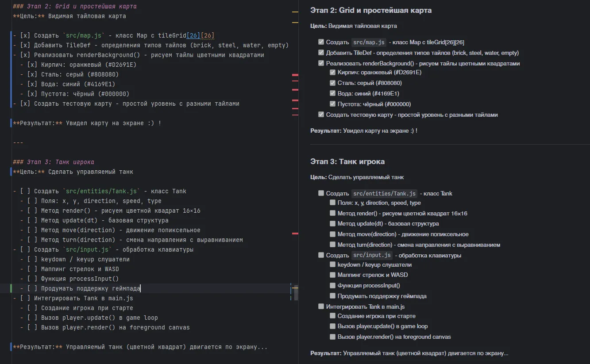The width and height of the screenshot is (590, 364).
Task: Click the '---' horizontal rule line in editor
Action: (18, 142)
